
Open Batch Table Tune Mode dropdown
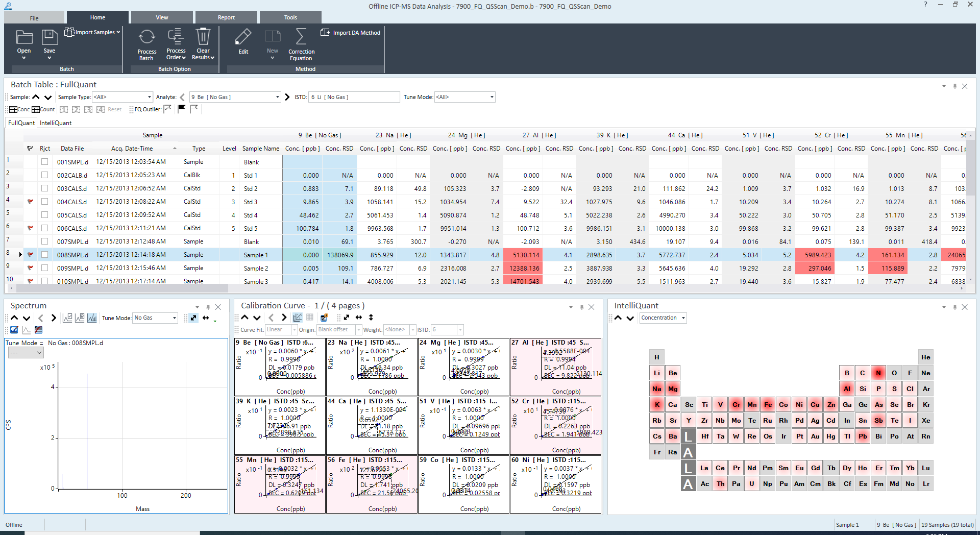pos(465,97)
